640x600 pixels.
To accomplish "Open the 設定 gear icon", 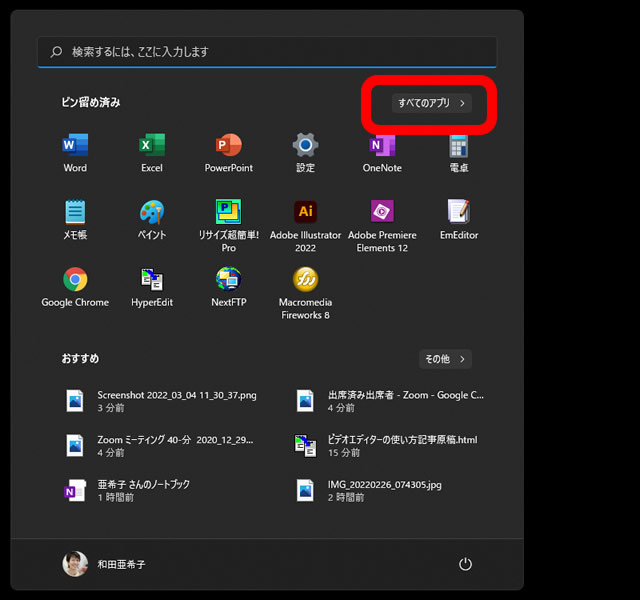I will click(x=305, y=146).
